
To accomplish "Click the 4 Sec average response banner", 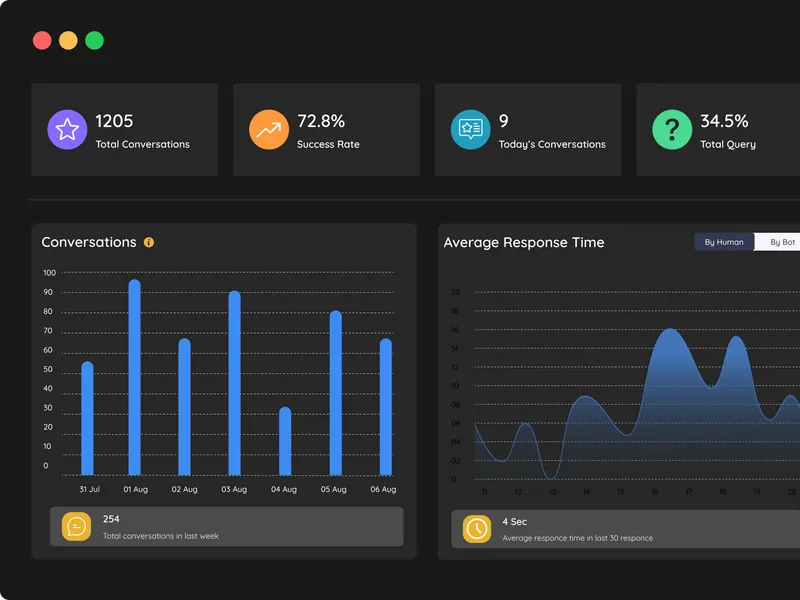I will click(626, 529).
